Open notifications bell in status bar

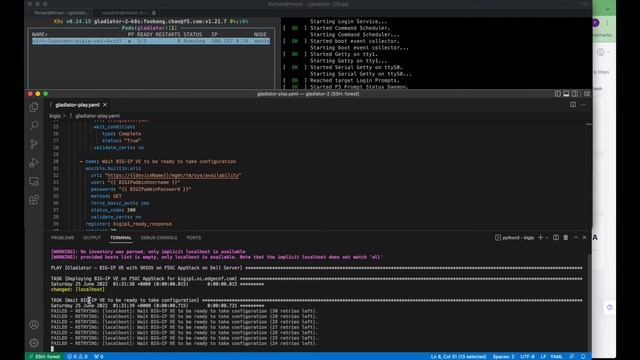pyautogui.click(x=583, y=357)
